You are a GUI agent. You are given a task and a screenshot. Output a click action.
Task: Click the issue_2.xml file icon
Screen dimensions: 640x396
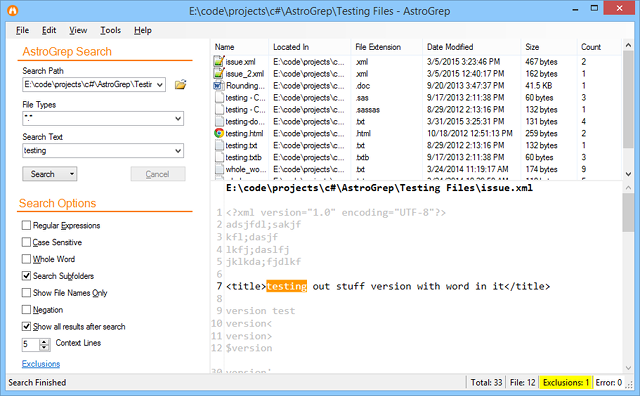(219, 73)
